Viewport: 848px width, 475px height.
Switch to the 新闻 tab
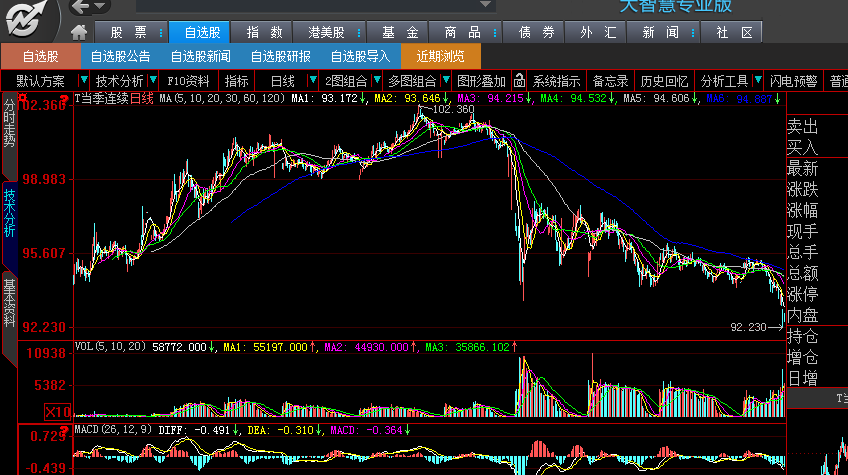[x=660, y=32]
